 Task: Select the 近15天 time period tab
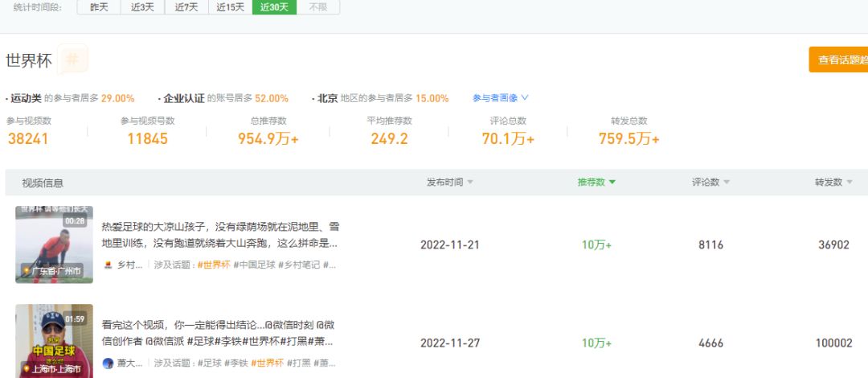pyautogui.click(x=230, y=7)
